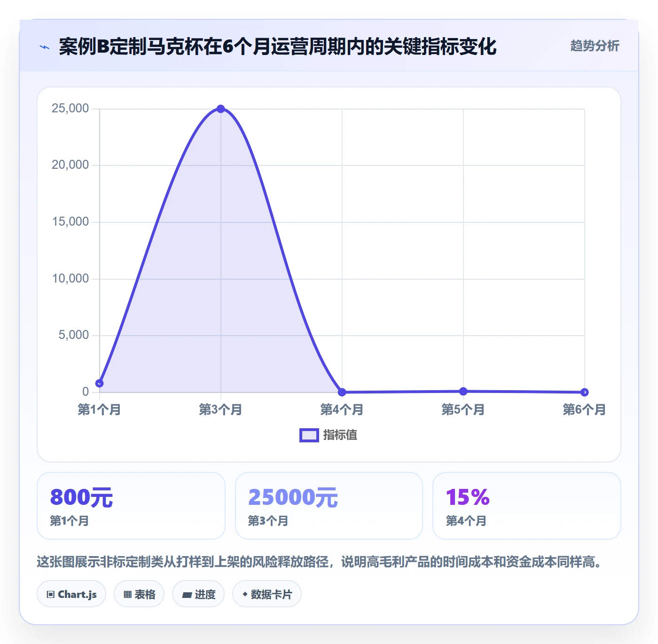Toggle the 指标值 legend color box
The width and height of the screenshot is (658, 644).
tap(309, 435)
